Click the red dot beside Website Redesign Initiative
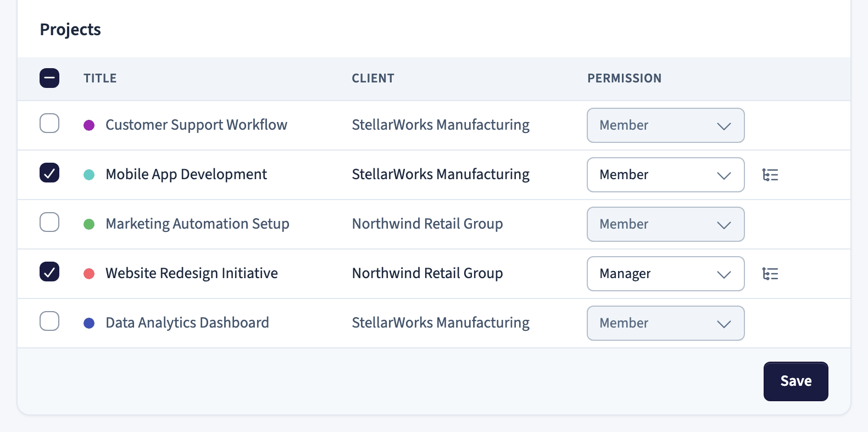 pos(89,274)
